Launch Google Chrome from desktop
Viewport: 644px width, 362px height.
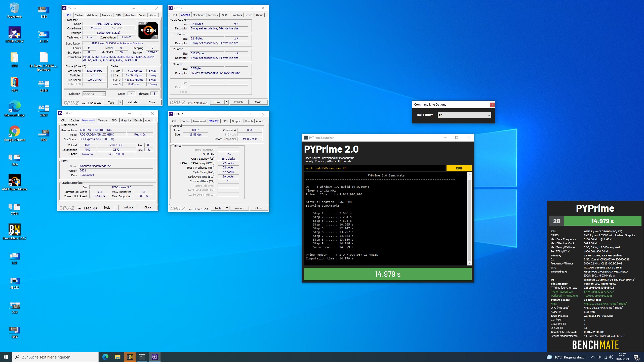[14, 133]
